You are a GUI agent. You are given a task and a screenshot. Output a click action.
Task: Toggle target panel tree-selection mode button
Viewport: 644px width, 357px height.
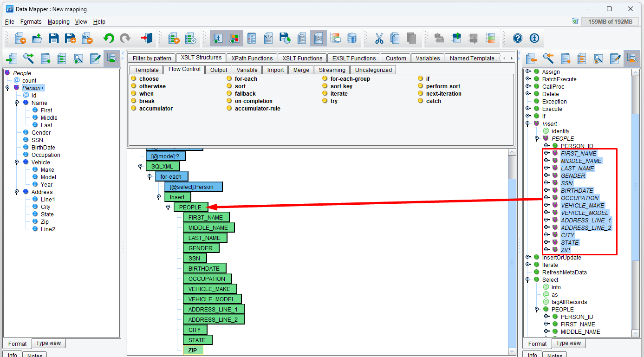pos(631,58)
